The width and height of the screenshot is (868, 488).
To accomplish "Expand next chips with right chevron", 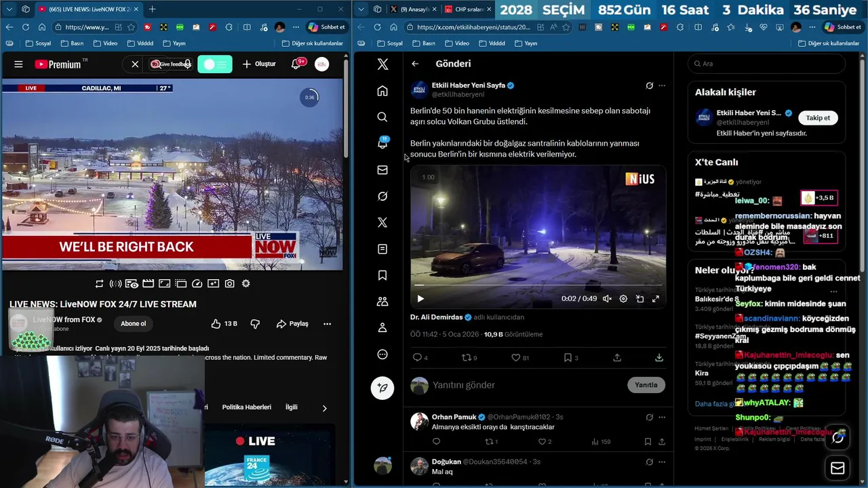I will pyautogui.click(x=324, y=408).
